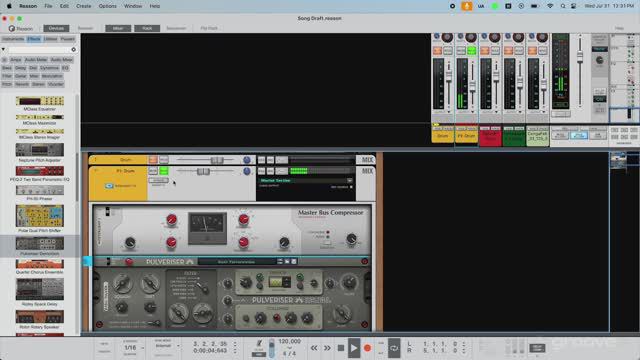Viewport: 640px width, 360px height.
Task: Open the Window menu
Action: coord(133,6)
